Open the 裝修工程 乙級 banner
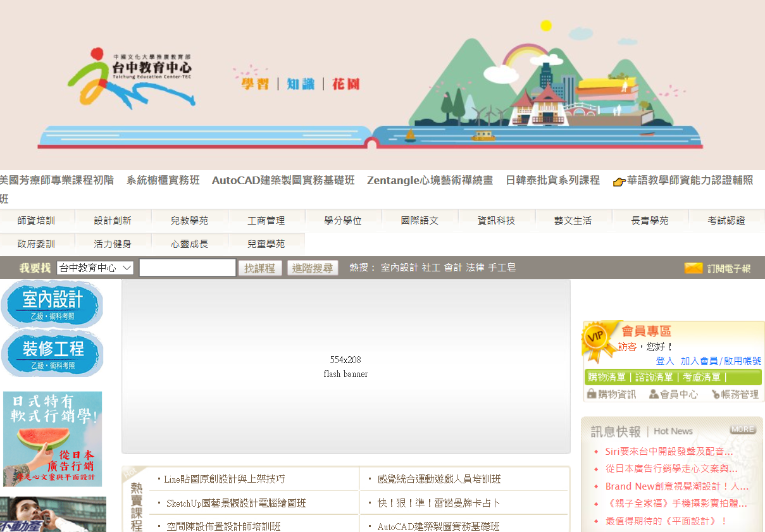This screenshot has height=532, width=765. (x=53, y=354)
